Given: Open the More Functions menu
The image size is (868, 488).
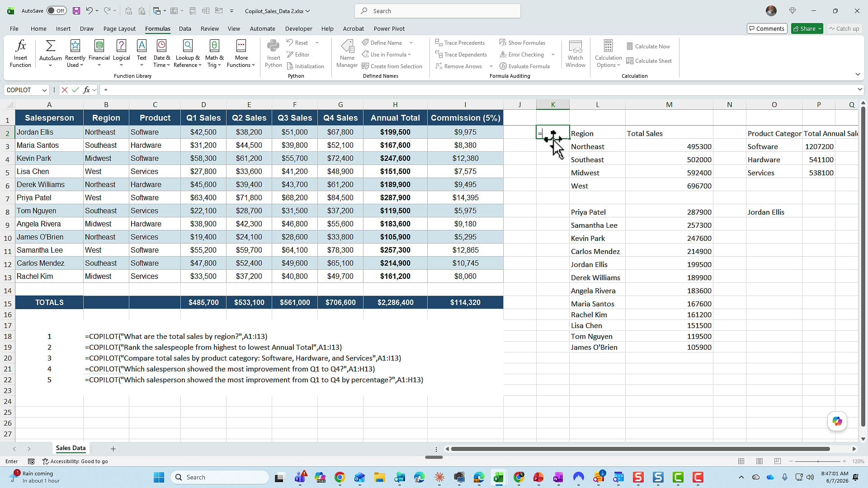Looking at the screenshot, I should coord(241,54).
